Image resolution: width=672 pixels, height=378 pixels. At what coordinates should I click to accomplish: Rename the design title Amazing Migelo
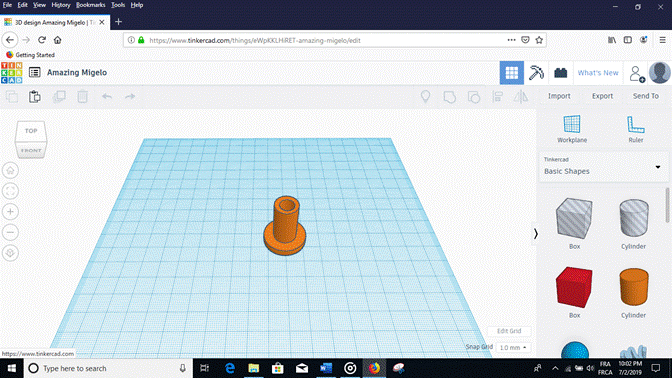coord(77,72)
